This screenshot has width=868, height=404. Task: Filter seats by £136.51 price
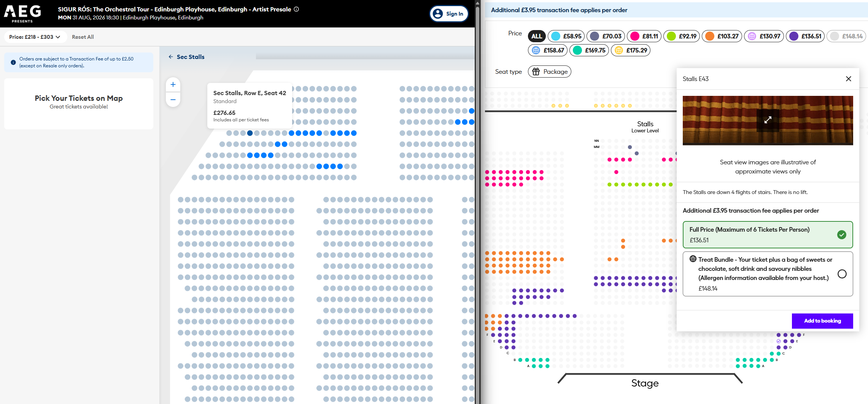point(805,36)
